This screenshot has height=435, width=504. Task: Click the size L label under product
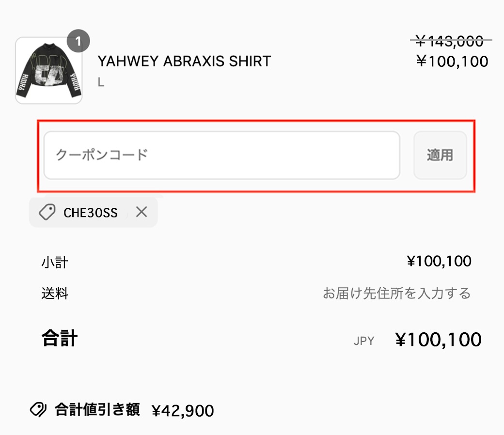tap(101, 82)
